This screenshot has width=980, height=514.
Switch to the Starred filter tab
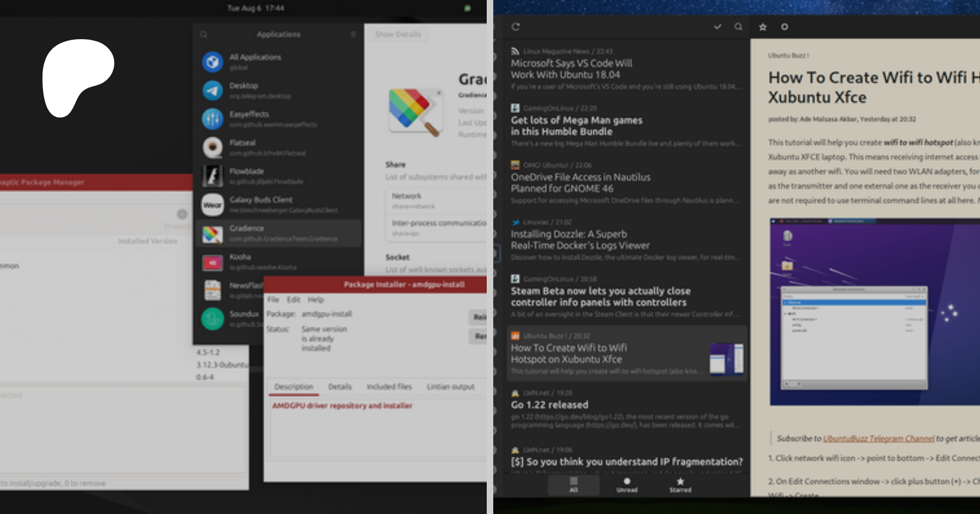coord(680,485)
